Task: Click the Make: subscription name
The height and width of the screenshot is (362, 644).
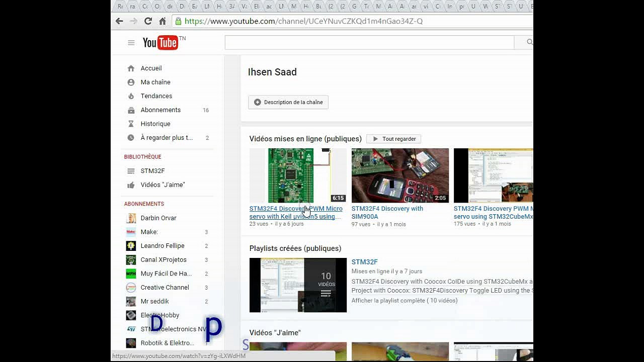Action: pos(149,232)
